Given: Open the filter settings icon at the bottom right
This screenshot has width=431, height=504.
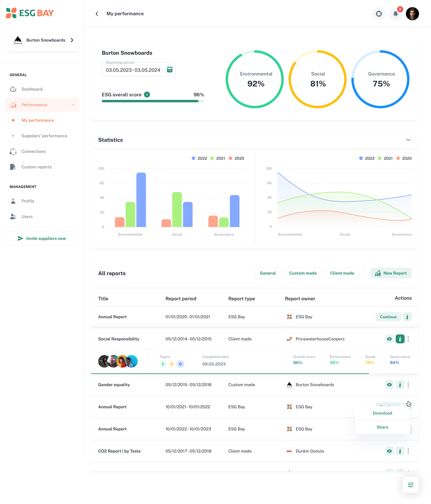Looking at the screenshot, I should tap(410, 485).
